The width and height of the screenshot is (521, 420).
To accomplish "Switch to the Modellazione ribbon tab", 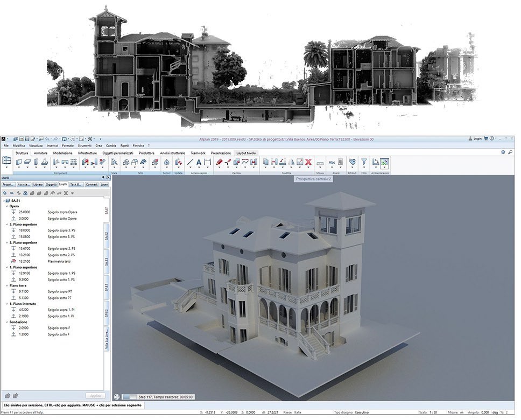I will coord(63,153).
